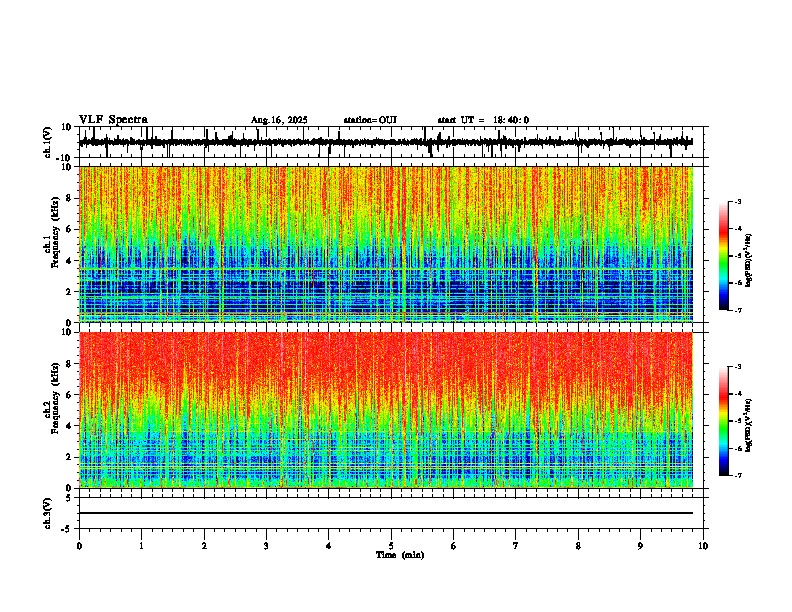Click the ch.1 color bar log(PSD) unit label
Screen dimensions: 792x612
pos(749,261)
